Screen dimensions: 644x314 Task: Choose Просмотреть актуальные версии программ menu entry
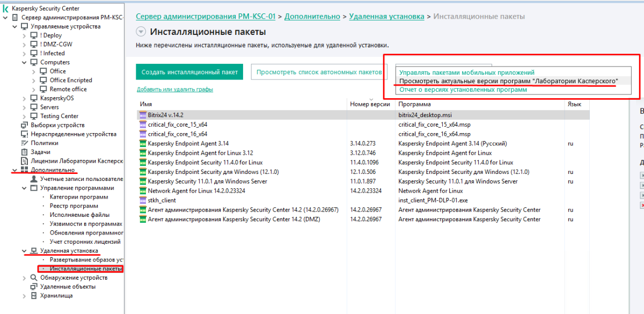(508, 81)
